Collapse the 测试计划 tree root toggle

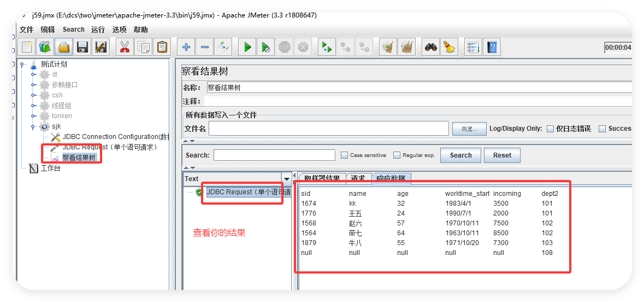pyautogui.click(x=22, y=64)
